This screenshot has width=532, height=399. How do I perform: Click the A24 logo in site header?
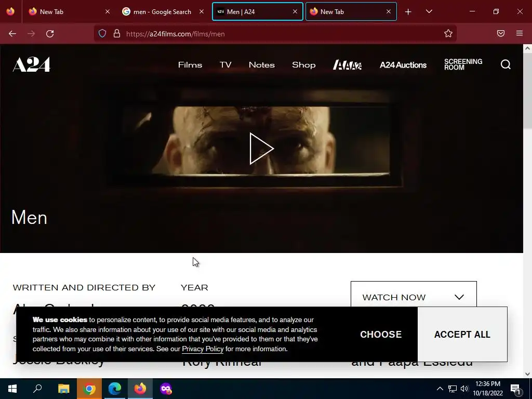pyautogui.click(x=31, y=64)
